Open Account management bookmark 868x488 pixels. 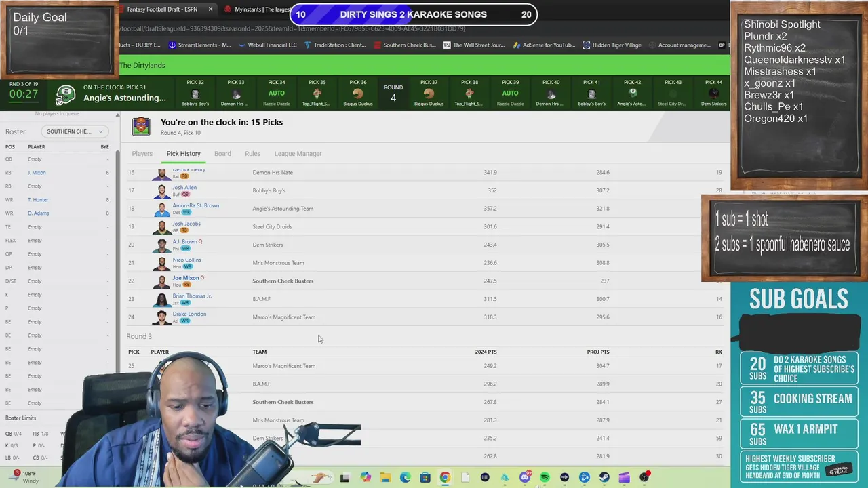[679, 45]
